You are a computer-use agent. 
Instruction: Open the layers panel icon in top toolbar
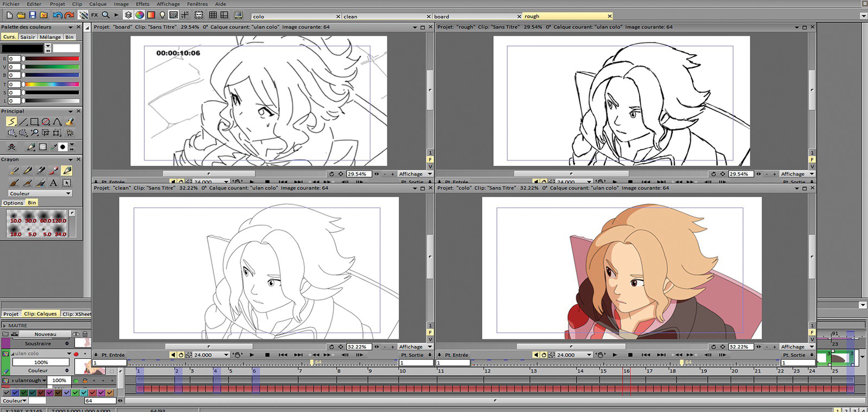[128, 15]
